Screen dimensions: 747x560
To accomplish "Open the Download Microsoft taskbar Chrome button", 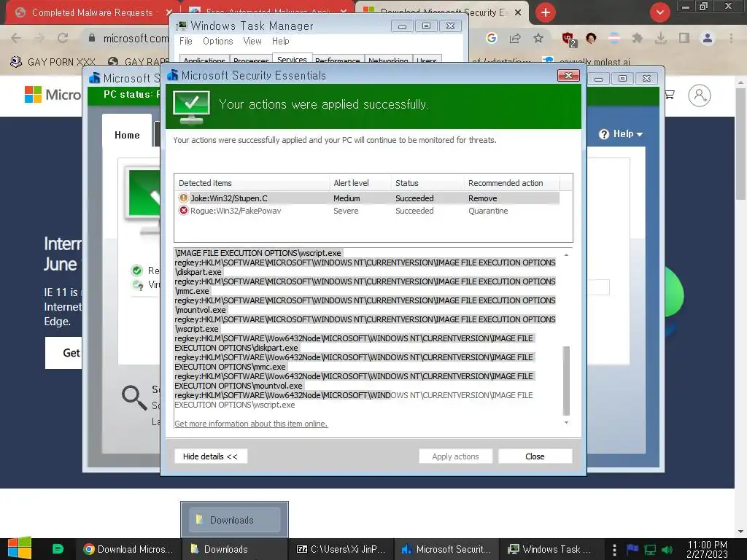I will [128, 549].
